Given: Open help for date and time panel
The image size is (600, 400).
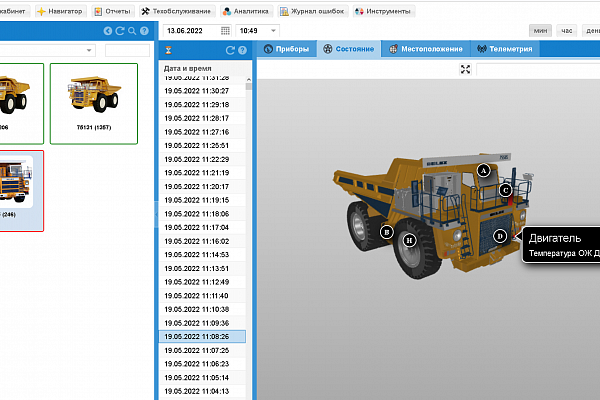Looking at the screenshot, I should (x=242, y=50).
